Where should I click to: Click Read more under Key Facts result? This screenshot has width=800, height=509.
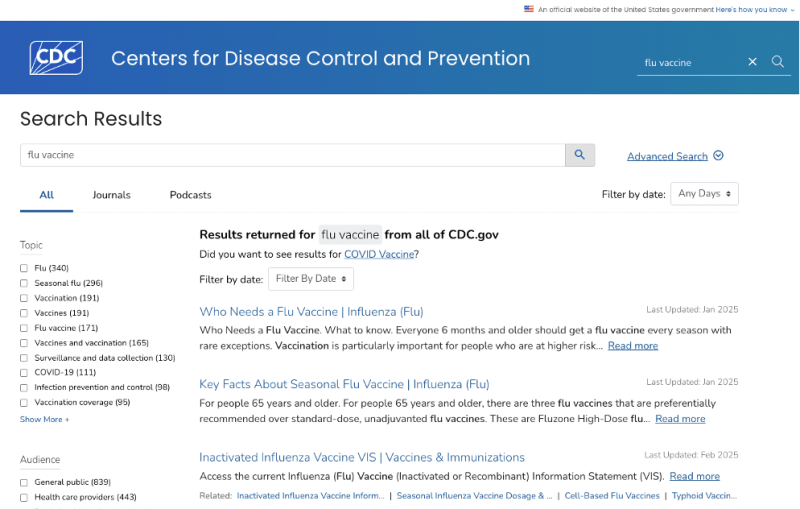[680, 419]
